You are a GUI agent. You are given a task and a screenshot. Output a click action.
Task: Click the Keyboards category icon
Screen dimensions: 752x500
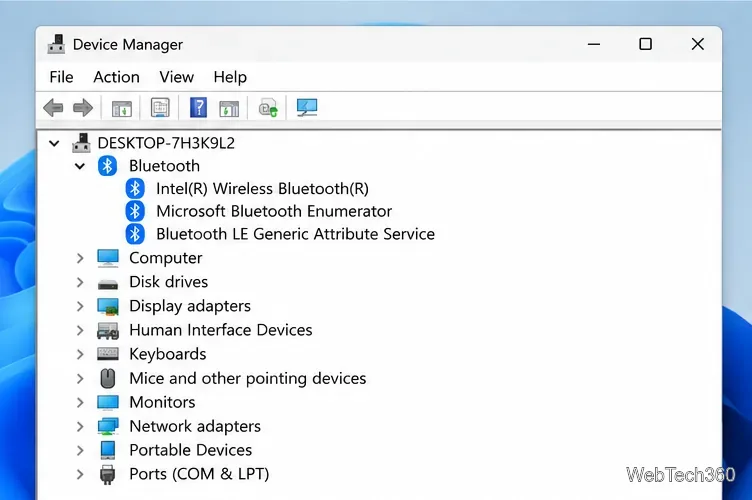(108, 354)
